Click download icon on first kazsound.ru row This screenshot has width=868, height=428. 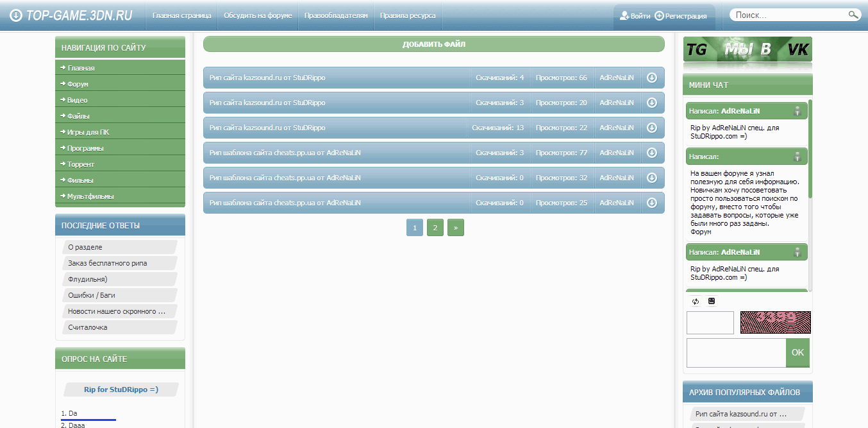(x=651, y=78)
